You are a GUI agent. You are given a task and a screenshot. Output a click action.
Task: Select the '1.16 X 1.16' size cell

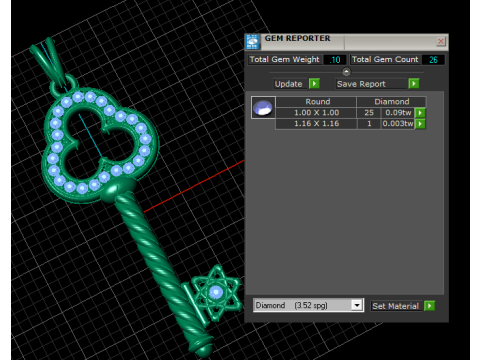[x=316, y=124]
